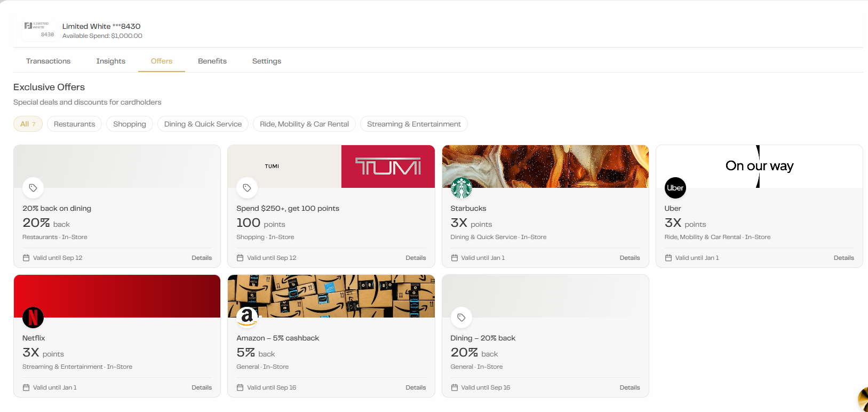
Task: Click Valid until Sep 16 on Amazon card
Action: pos(272,387)
